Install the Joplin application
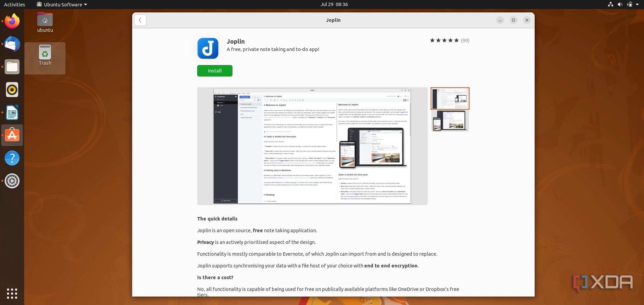 (x=215, y=71)
